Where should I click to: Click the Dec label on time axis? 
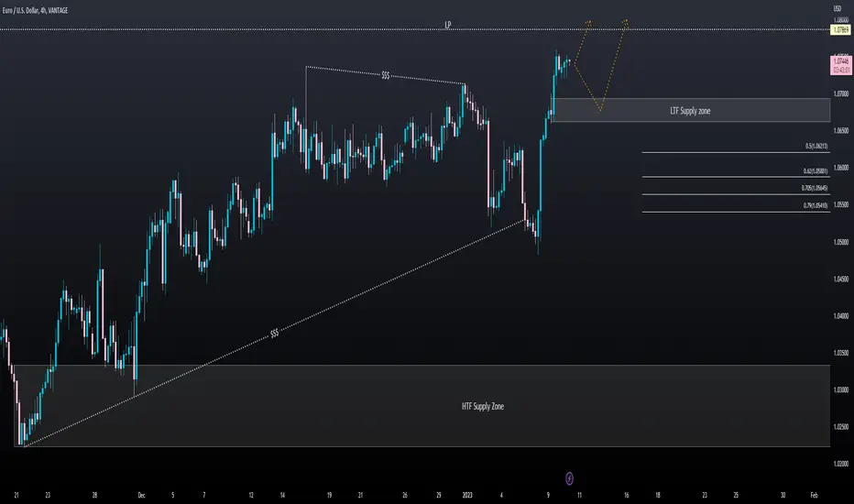pyautogui.click(x=142, y=495)
